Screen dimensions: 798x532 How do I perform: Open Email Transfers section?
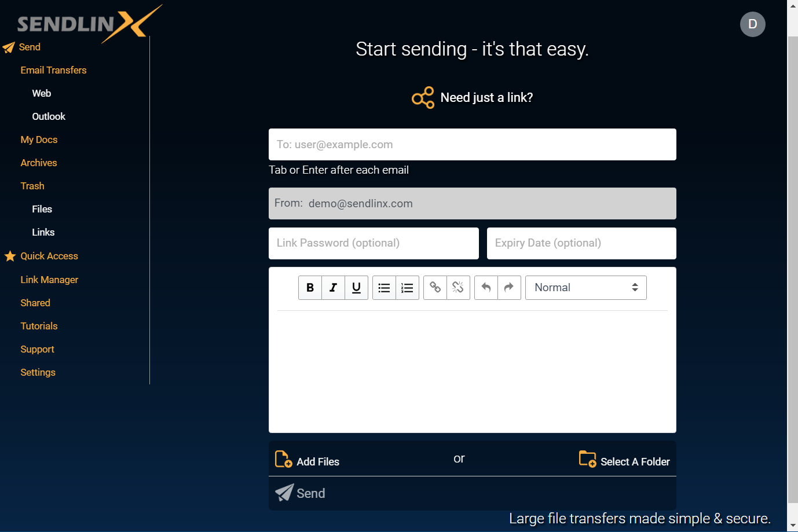tap(53, 71)
